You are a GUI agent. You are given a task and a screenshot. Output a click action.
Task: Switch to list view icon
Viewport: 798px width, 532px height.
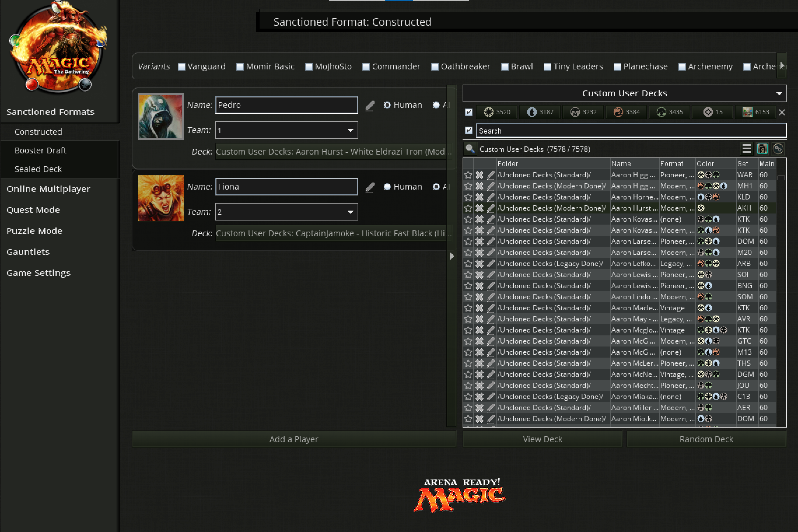[x=746, y=149]
